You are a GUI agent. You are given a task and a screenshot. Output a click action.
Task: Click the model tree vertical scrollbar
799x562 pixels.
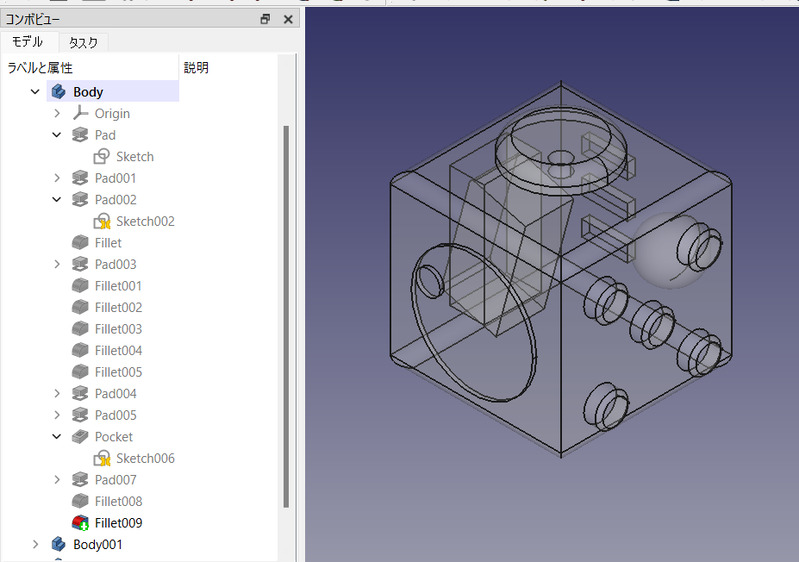pos(286,316)
